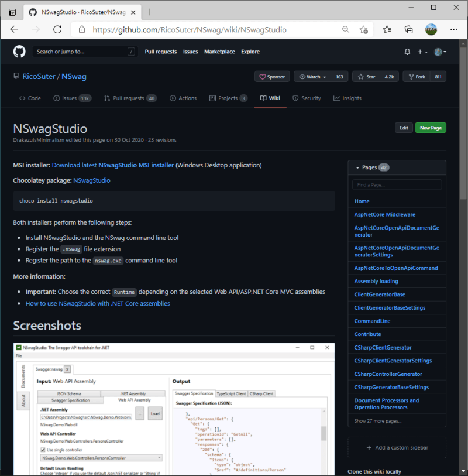Go back with browser back arrow
Viewport: 468px width, 476px height.
[x=14, y=29]
